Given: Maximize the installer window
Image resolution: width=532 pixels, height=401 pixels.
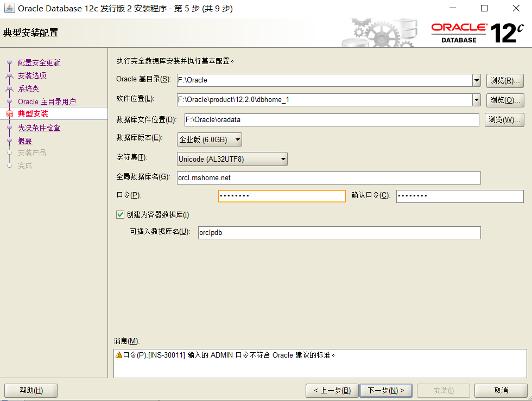Looking at the screenshot, I should (x=484, y=8).
